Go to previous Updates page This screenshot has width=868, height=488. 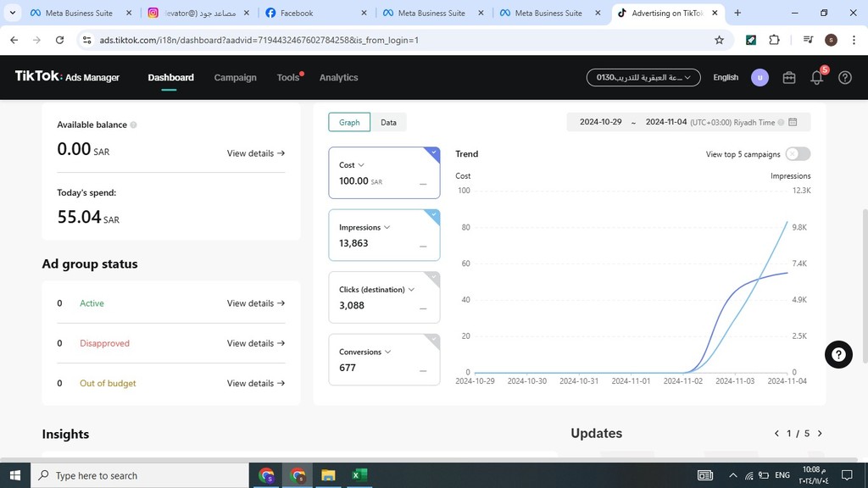(776, 433)
